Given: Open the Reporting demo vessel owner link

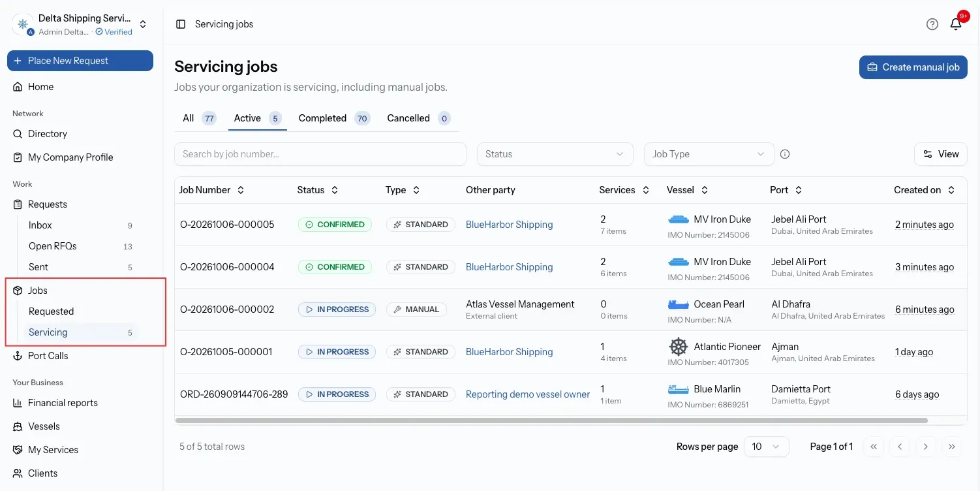Looking at the screenshot, I should pyautogui.click(x=528, y=394).
